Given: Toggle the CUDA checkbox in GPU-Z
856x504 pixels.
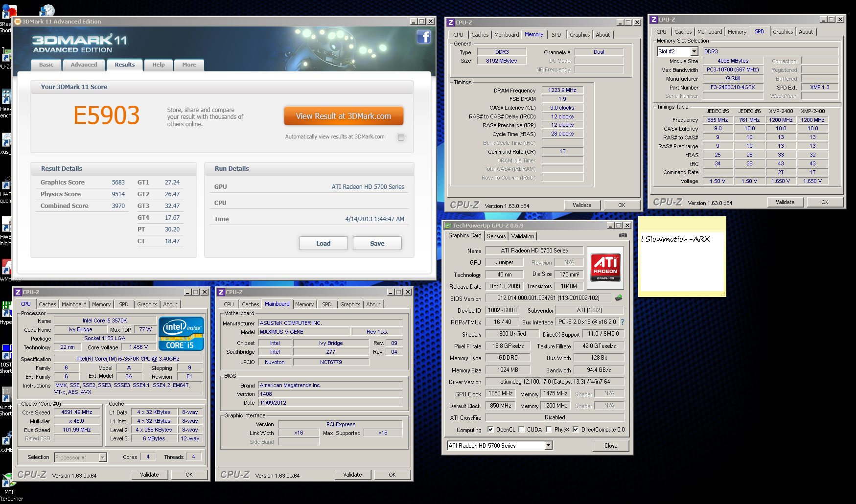Looking at the screenshot, I should [521, 430].
